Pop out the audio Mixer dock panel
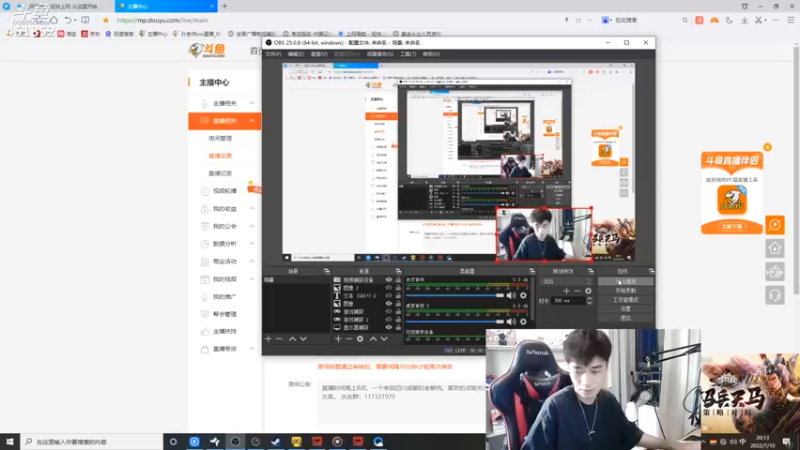 (x=532, y=271)
